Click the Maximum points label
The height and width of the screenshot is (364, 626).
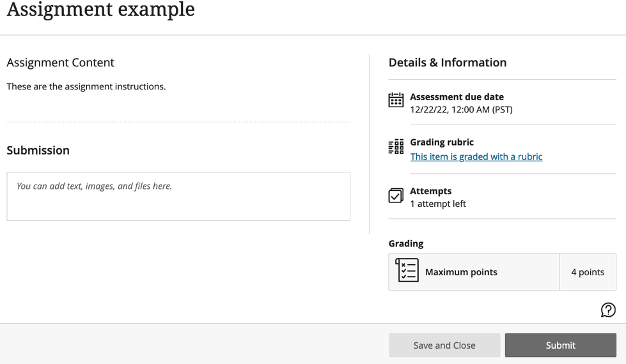click(461, 272)
